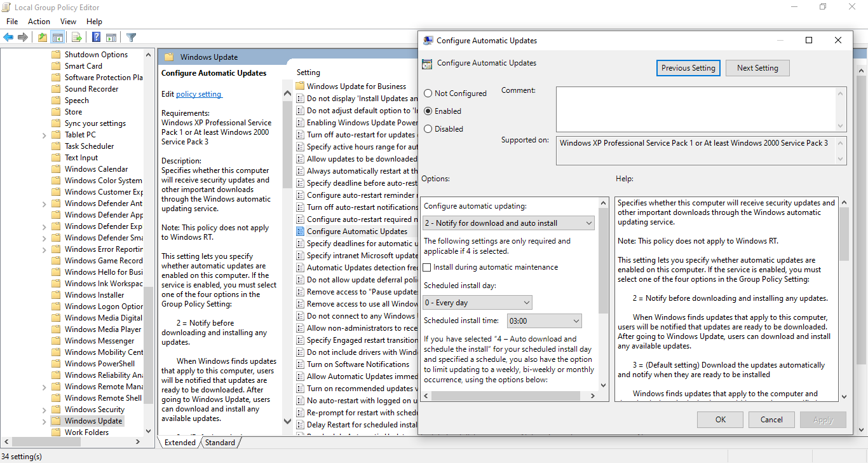The height and width of the screenshot is (463, 868).
Task: Switch to the Extended tab
Action: coord(180,443)
